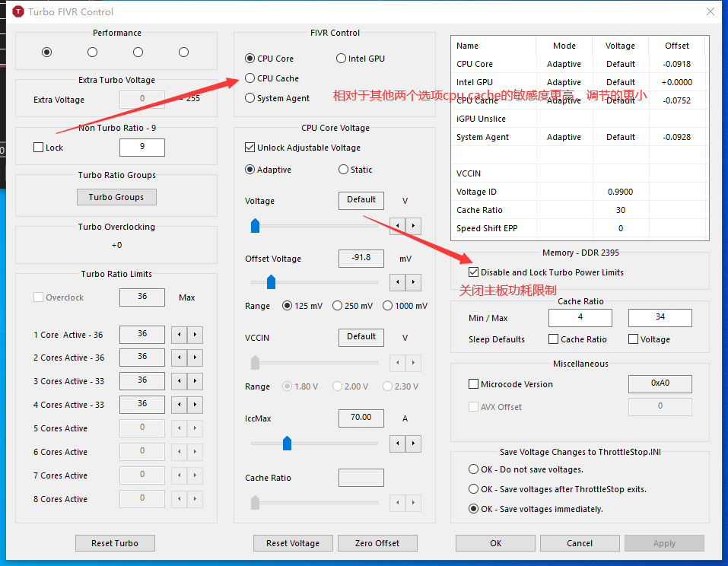
Task: Increase Offset Voltage with right arrow
Action: click(413, 282)
